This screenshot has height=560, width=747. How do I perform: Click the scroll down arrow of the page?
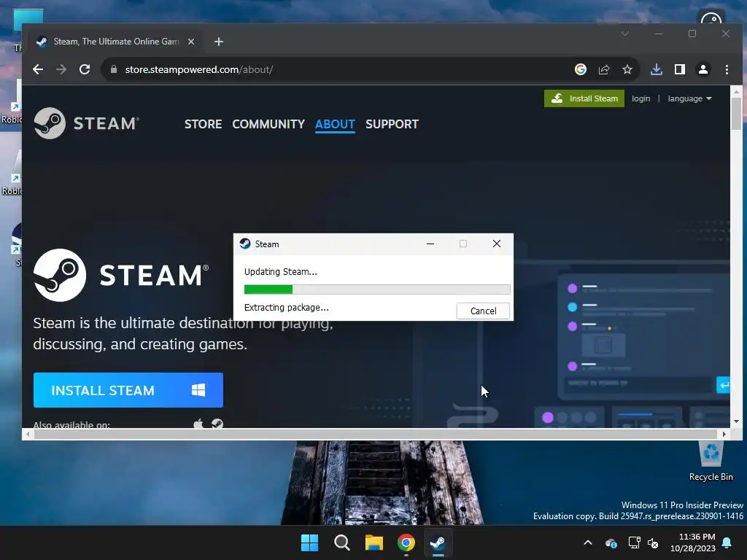click(x=737, y=421)
